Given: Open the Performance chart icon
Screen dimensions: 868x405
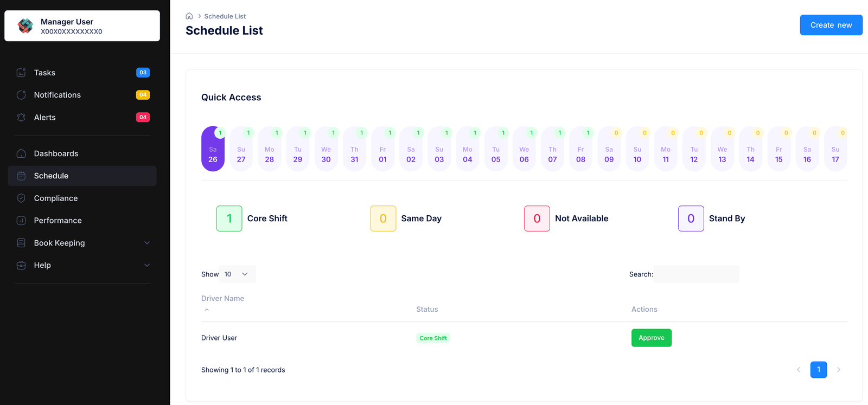Looking at the screenshot, I should tap(21, 220).
